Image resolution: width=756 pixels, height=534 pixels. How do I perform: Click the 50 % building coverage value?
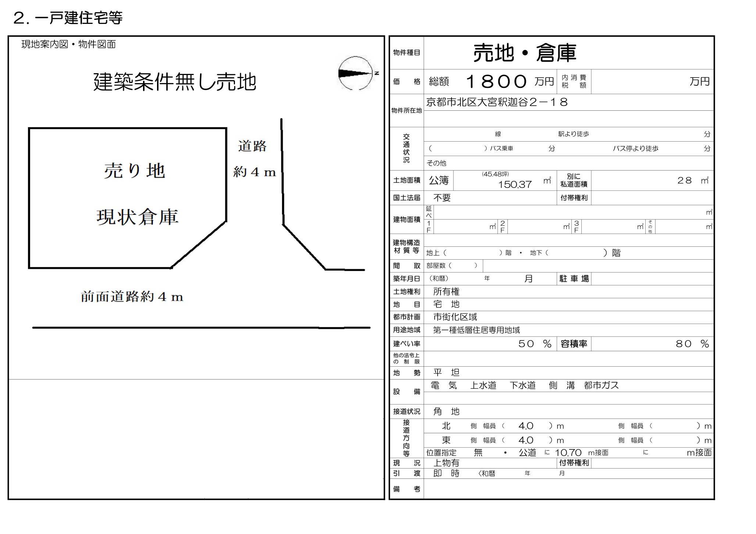[534, 344]
